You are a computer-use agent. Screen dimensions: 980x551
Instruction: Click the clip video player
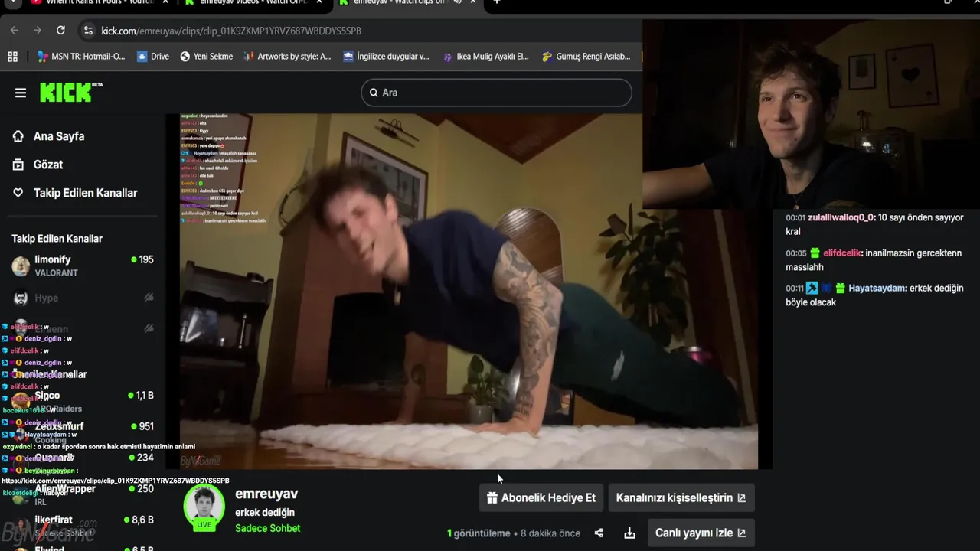[x=469, y=291]
